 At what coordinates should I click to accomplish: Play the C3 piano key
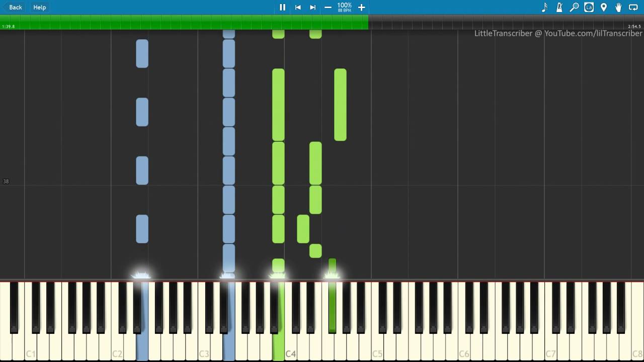coord(204,347)
